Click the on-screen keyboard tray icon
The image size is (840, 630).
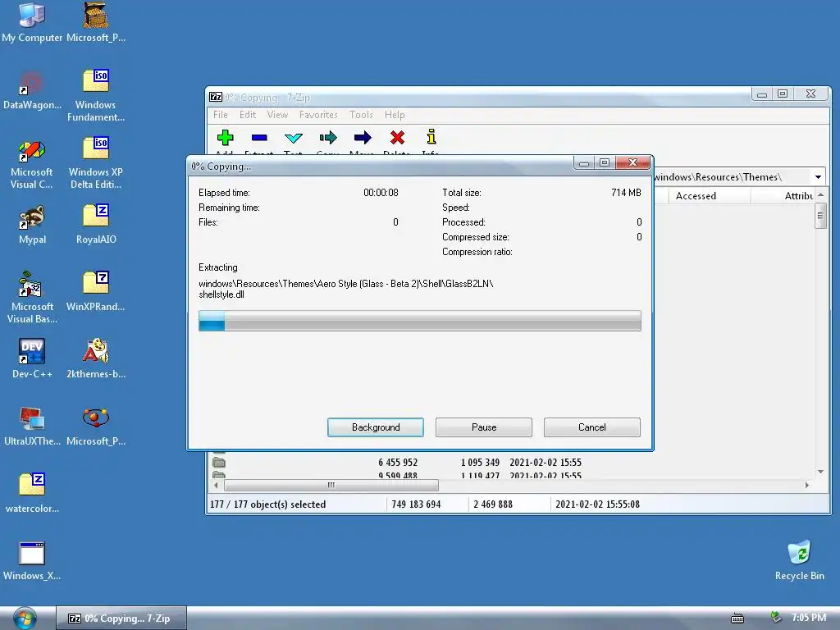(x=737, y=619)
